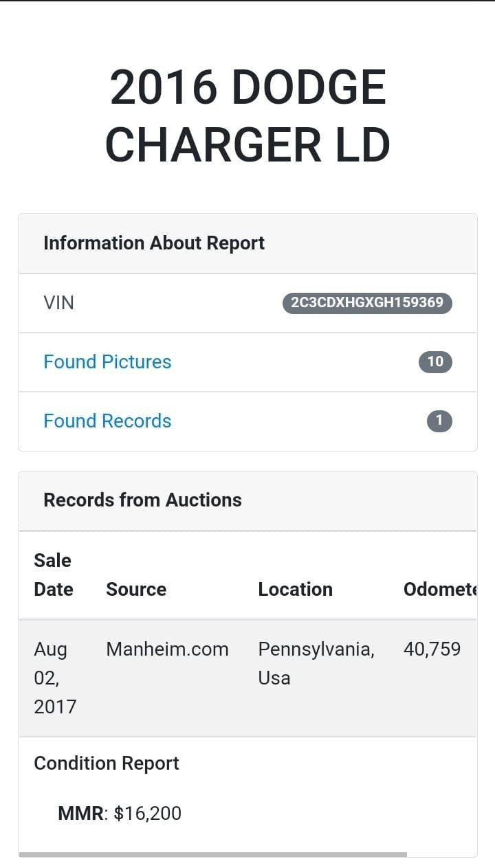Click the Pennsylvania, Usa location cell
The image size is (495, 868).
pos(316,663)
